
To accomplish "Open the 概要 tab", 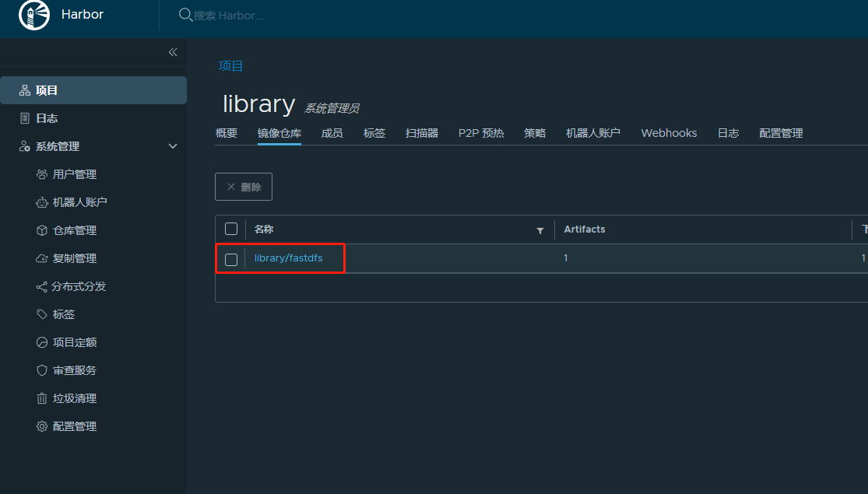I will coord(227,133).
